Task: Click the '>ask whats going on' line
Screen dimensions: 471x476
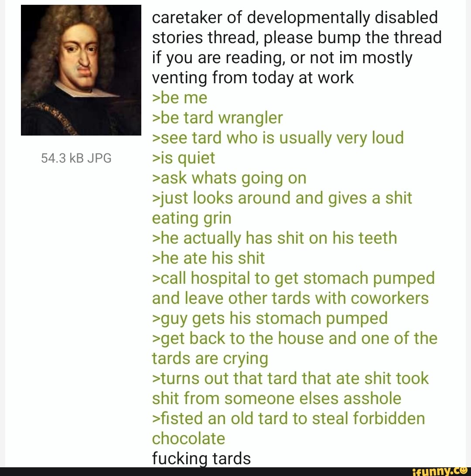Action: click(x=229, y=178)
